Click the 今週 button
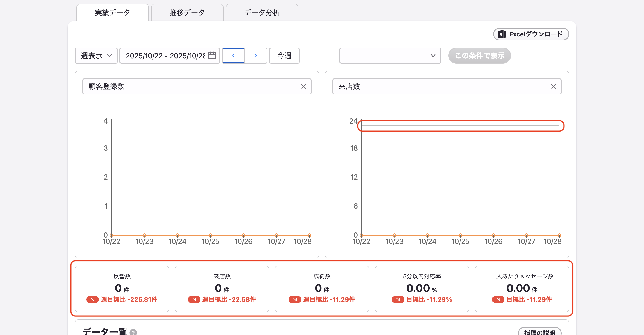This screenshot has width=644, height=335. [284, 55]
